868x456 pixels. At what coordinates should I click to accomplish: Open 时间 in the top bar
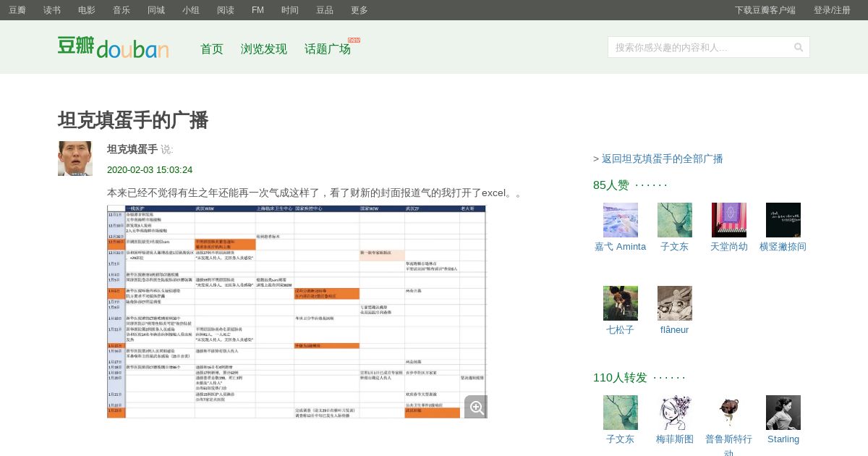(290, 10)
